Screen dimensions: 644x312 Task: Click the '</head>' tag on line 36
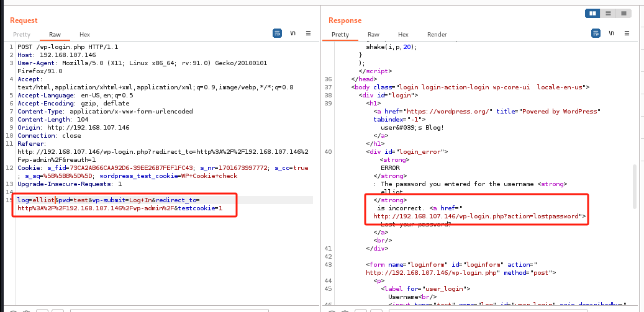pyautogui.click(x=364, y=79)
